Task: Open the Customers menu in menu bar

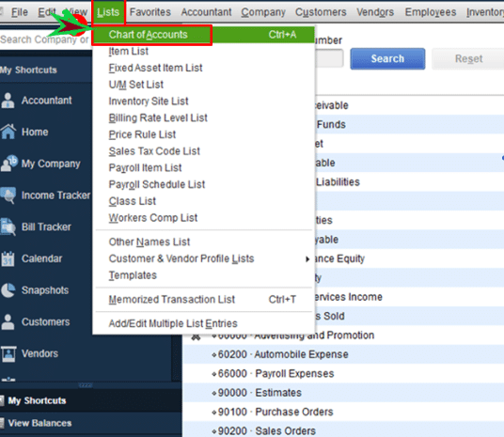Action: pyautogui.click(x=321, y=12)
